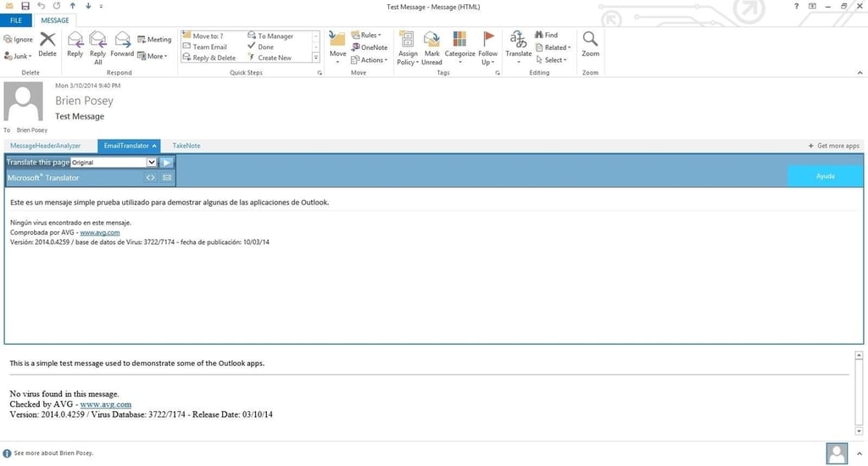
Task: Open the Help question mark icon
Action: tap(796, 6)
